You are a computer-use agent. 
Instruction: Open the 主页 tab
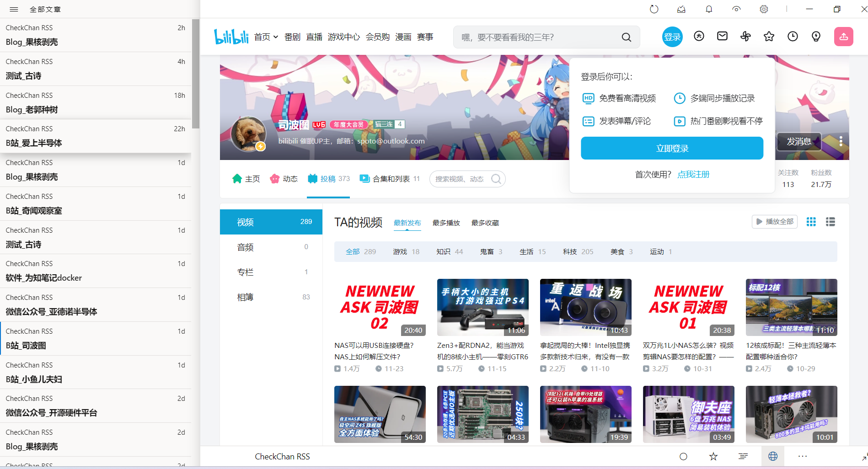tap(246, 179)
